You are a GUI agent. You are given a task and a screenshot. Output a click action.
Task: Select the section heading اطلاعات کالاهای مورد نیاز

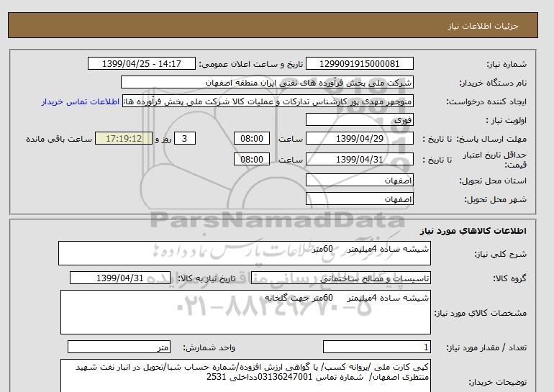pyautogui.click(x=473, y=231)
